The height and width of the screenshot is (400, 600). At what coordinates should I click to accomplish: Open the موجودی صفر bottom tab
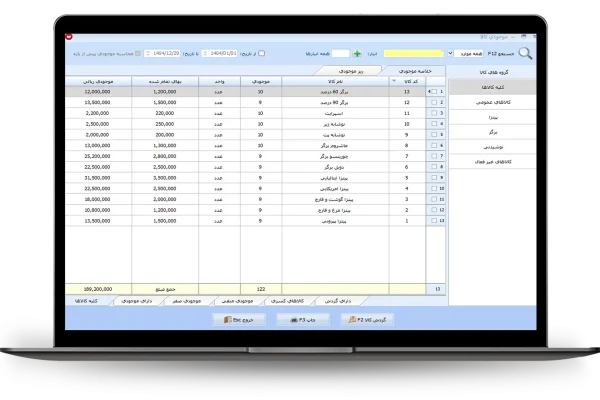pos(186,301)
